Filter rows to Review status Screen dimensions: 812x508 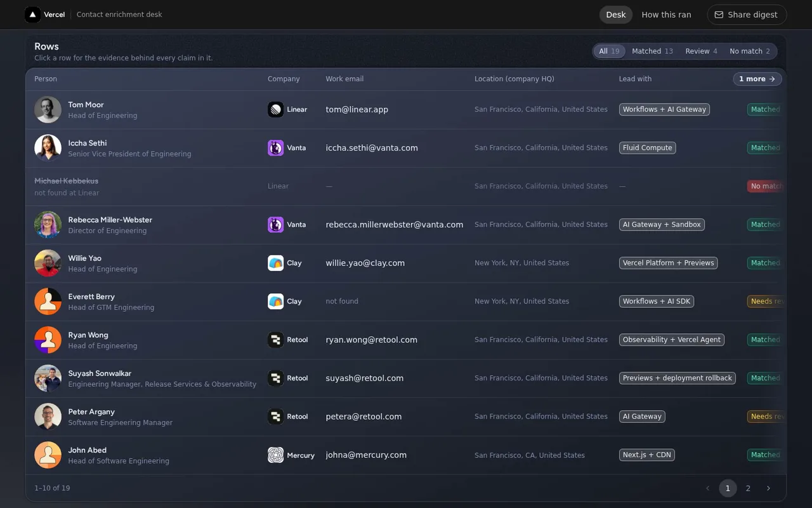click(x=701, y=51)
